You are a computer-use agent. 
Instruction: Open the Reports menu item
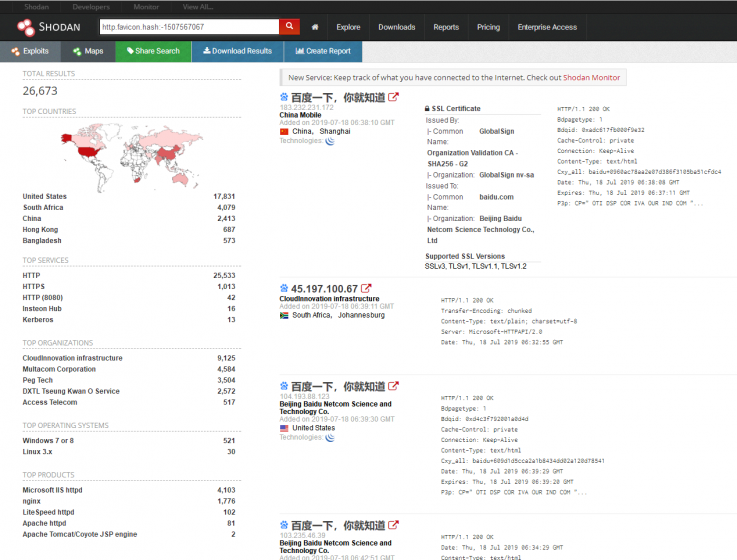(446, 27)
